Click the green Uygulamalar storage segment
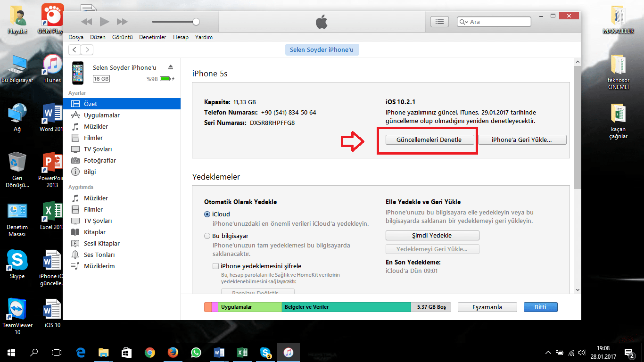The height and width of the screenshot is (362, 644). tap(250, 307)
